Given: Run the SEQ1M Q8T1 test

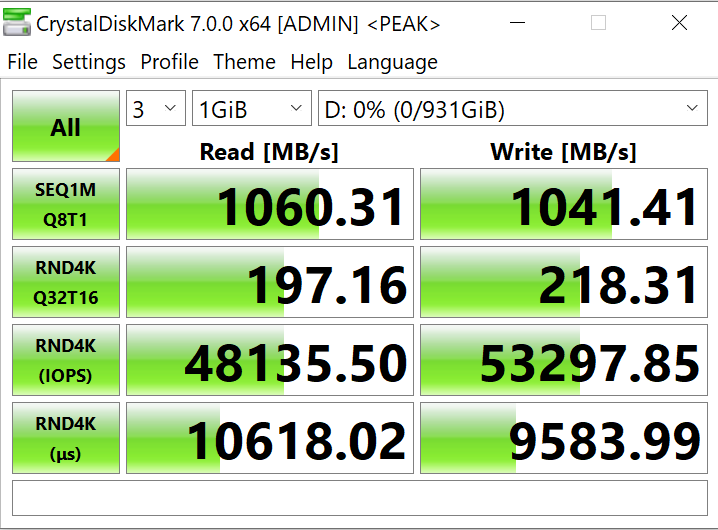Looking at the screenshot, I should [66, 206].
